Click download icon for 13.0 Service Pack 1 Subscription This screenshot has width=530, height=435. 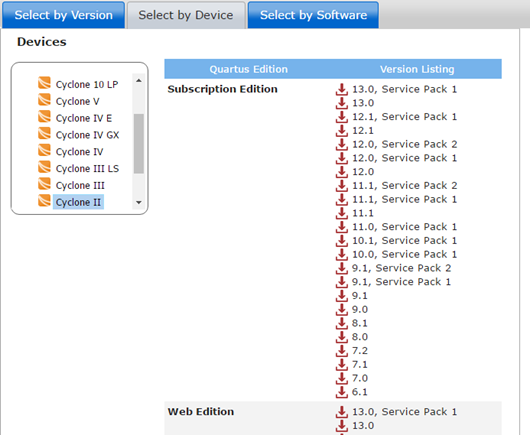tap(342, 90)
